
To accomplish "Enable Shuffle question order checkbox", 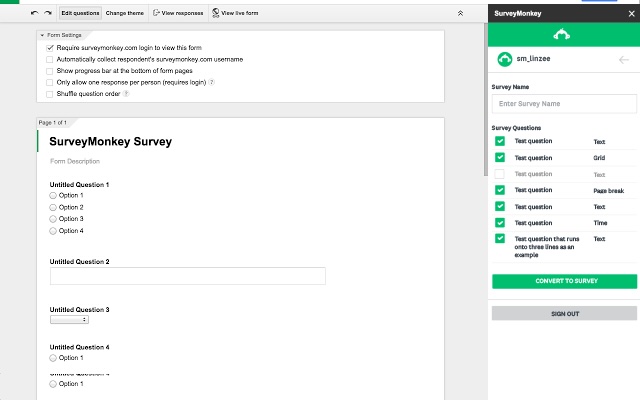I will tap(50, 94).
